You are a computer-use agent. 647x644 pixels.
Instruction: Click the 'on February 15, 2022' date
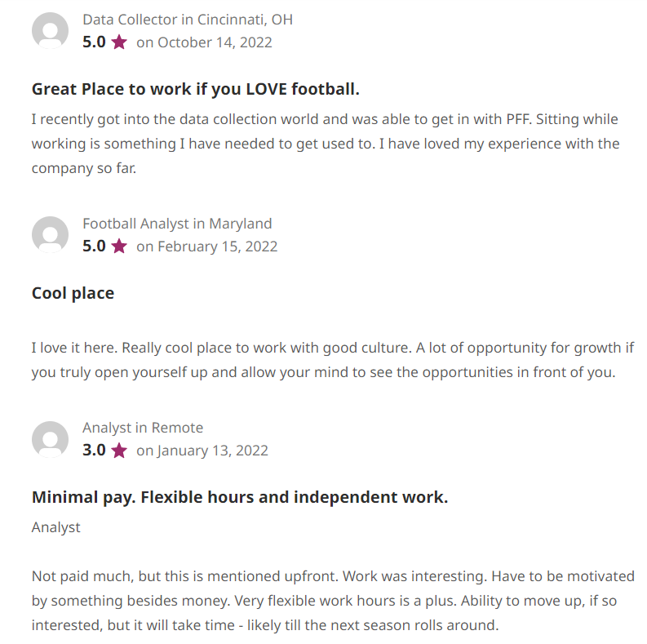pos(207,246)
